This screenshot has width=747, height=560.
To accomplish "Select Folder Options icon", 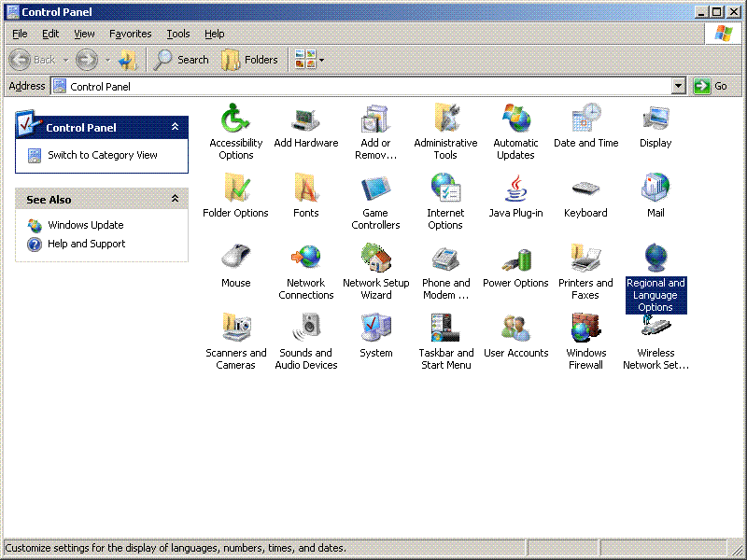I will pos(236,189).
